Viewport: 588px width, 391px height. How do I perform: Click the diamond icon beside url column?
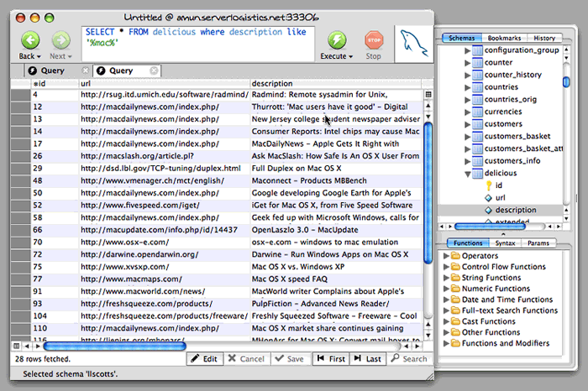tap(488, 198)
